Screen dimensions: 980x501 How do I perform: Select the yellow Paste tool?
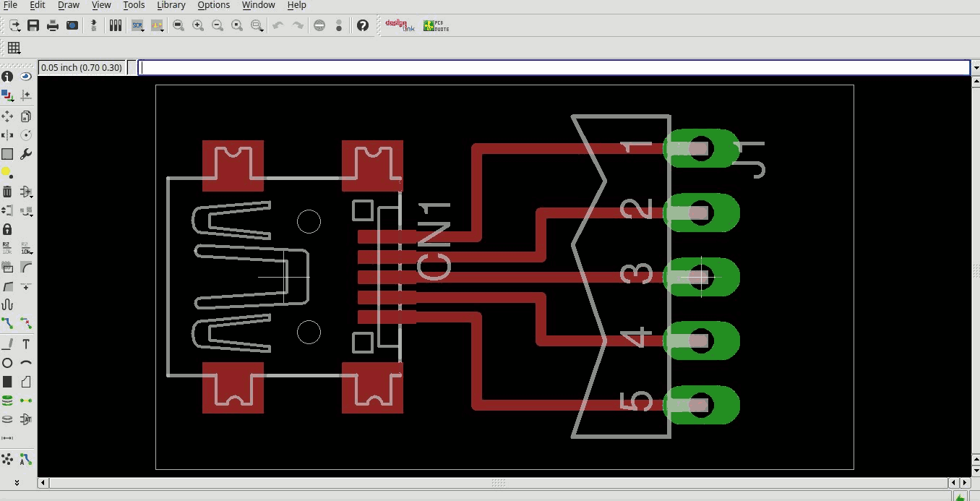click(x=7, y=173)
